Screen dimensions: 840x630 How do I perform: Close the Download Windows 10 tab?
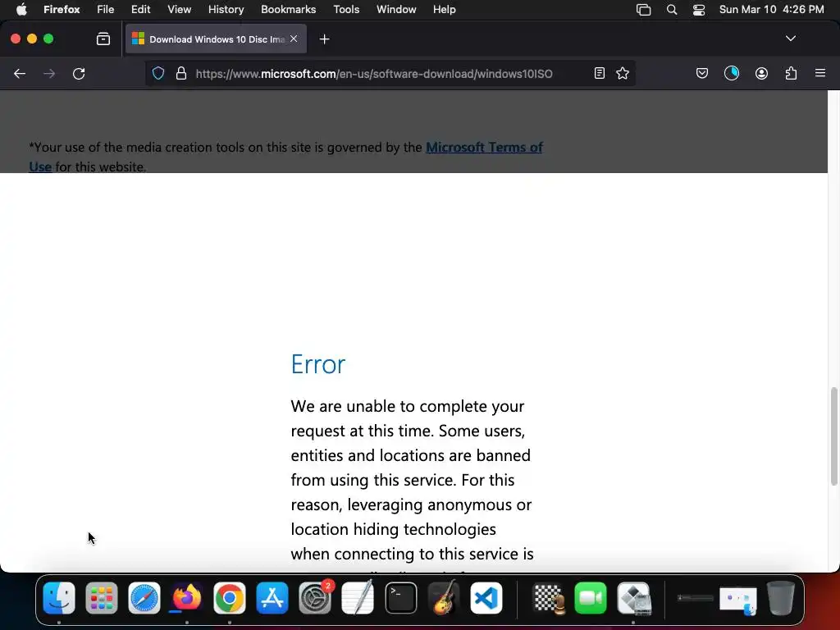pos(294,39)
